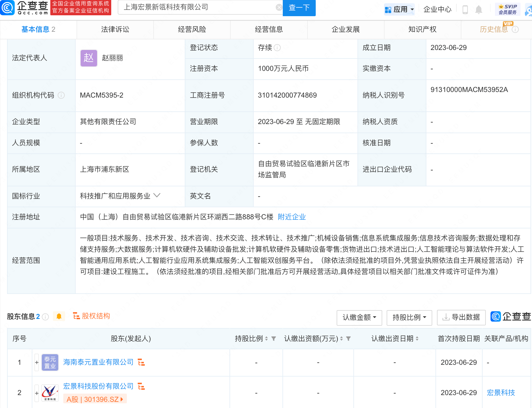
Task: Open the notifications bell in header
Action: pos(479,10)
